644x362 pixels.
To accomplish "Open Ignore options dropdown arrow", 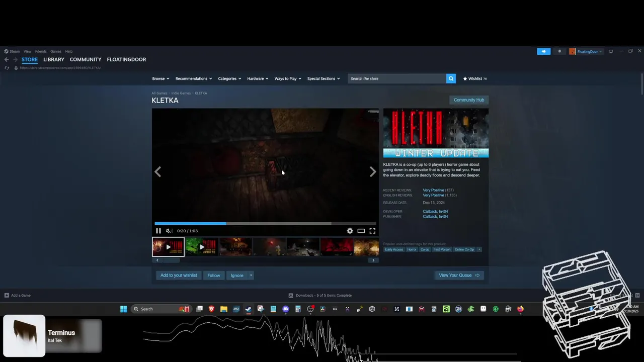I will click(x=251, y=275).
